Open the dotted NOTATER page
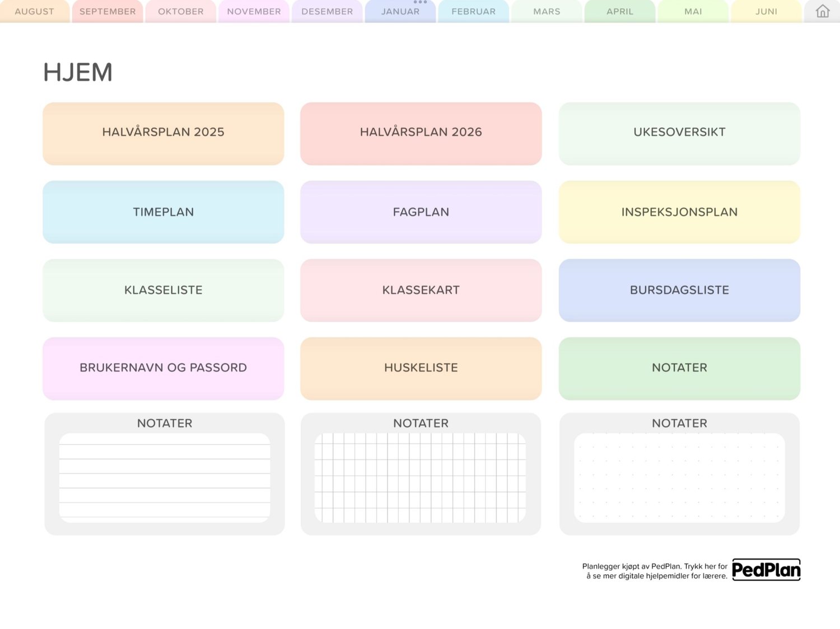Screen dimensions: 840x629 click(679, 474)
